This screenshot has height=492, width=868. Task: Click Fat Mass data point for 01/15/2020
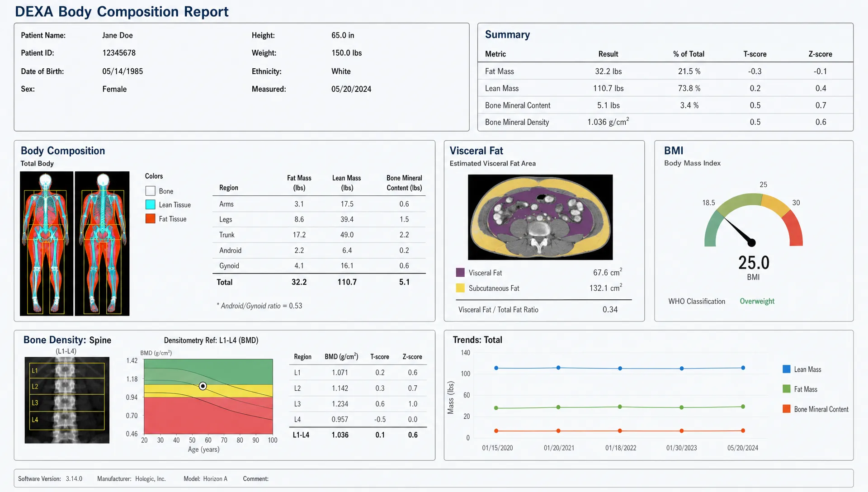(x=496, y=408)
